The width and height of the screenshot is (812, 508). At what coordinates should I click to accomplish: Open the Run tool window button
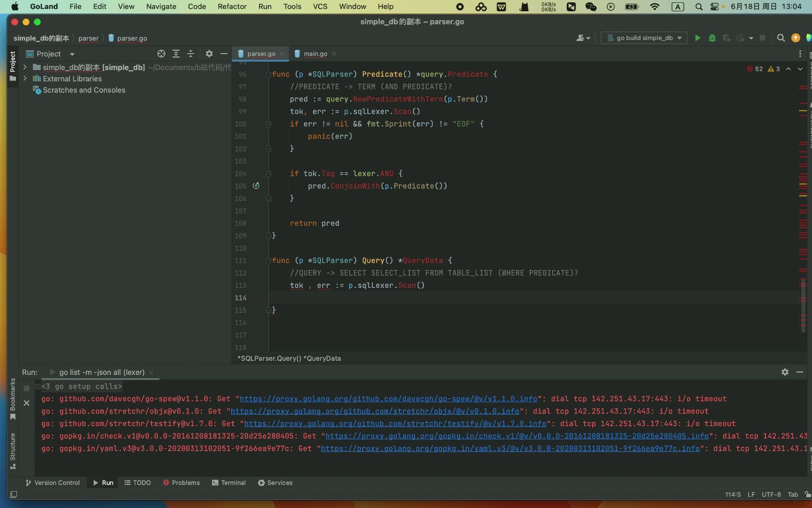coord(103,483)
